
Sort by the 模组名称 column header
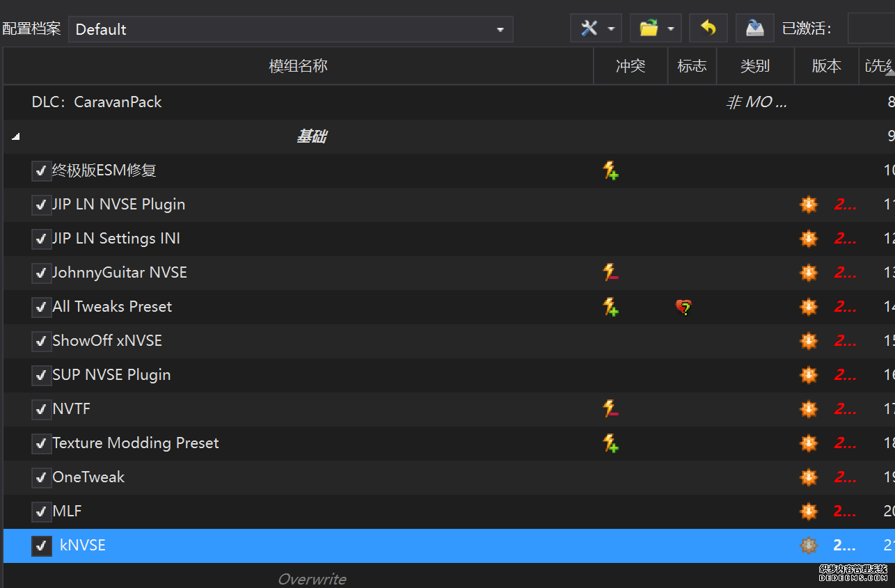pyautogui.click(x=298, y=66)
